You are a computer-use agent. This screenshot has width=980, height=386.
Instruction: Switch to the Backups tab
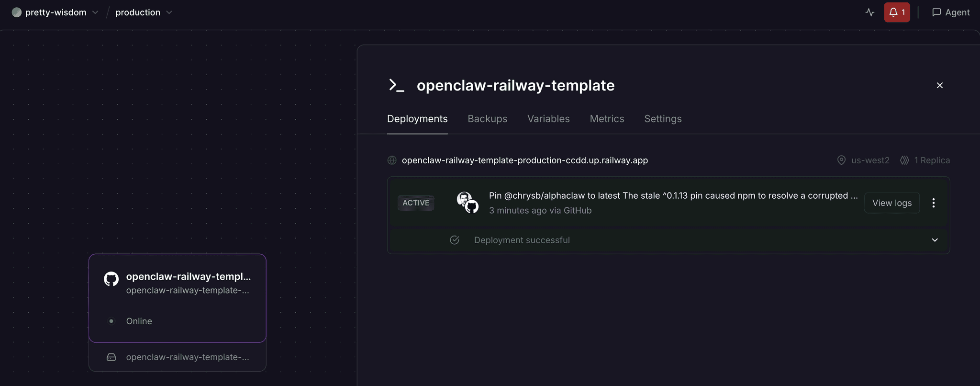tap(487, 119)
